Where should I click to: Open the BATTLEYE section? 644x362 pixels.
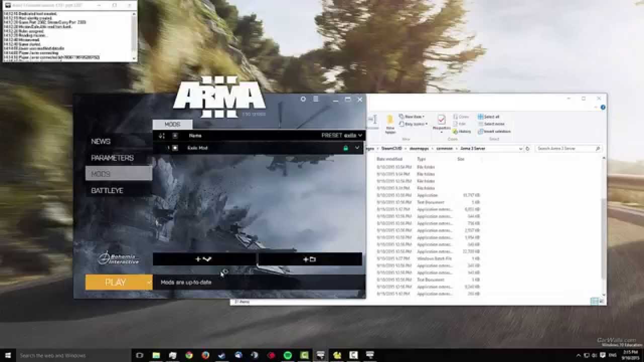[107, 191]
